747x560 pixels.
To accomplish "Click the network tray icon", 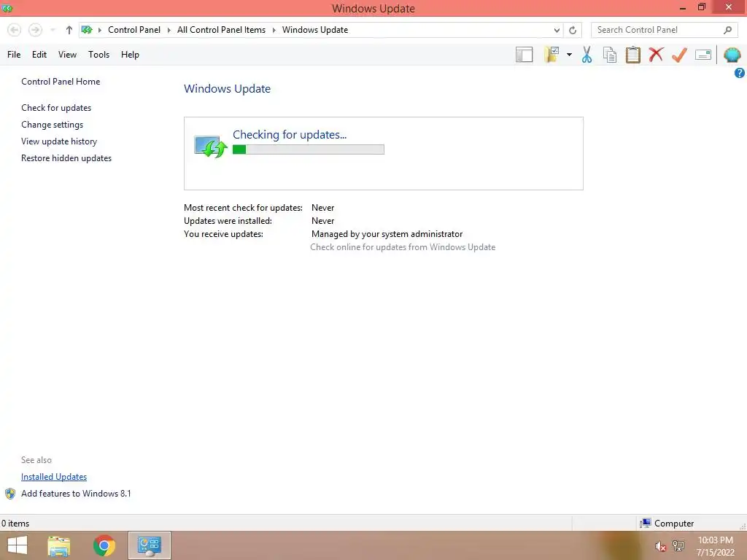I will point(678,545).
